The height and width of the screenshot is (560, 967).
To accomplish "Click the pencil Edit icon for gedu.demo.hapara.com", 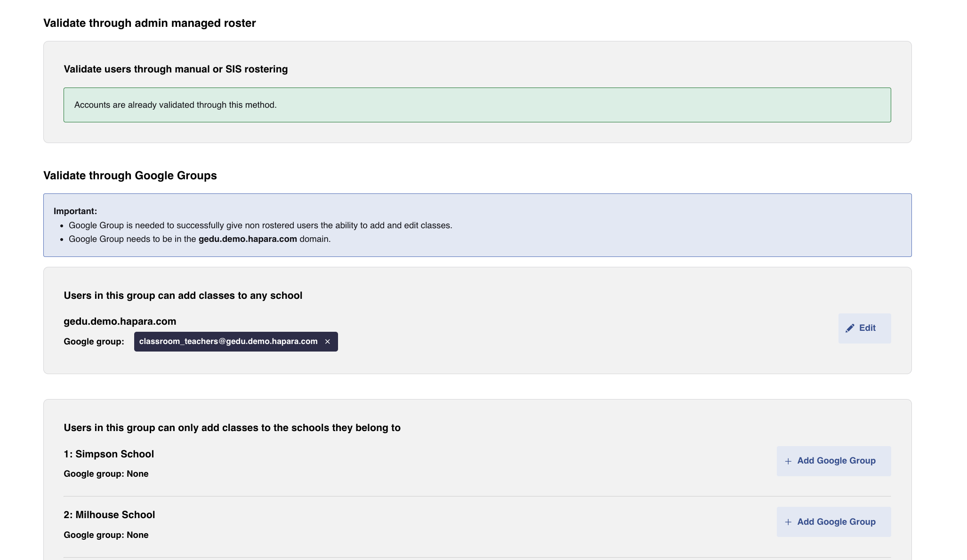I will coord(850,328).
